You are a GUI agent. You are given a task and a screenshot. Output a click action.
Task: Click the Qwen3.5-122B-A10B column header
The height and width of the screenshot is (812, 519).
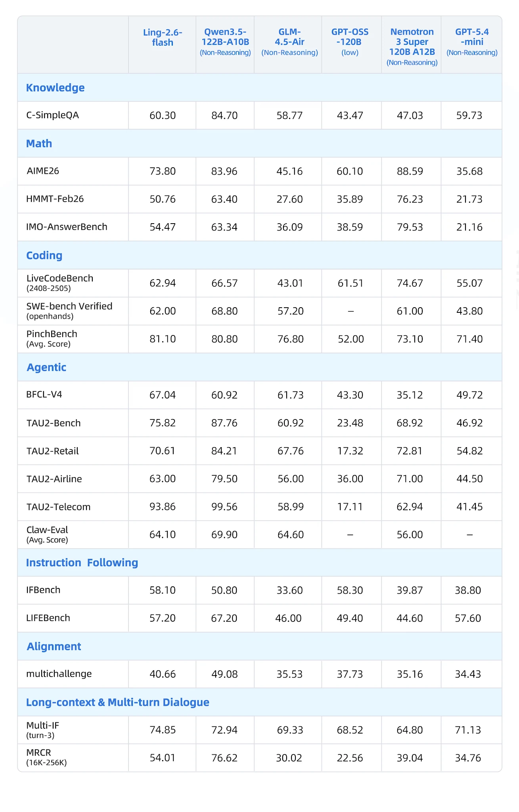[225, 42]
